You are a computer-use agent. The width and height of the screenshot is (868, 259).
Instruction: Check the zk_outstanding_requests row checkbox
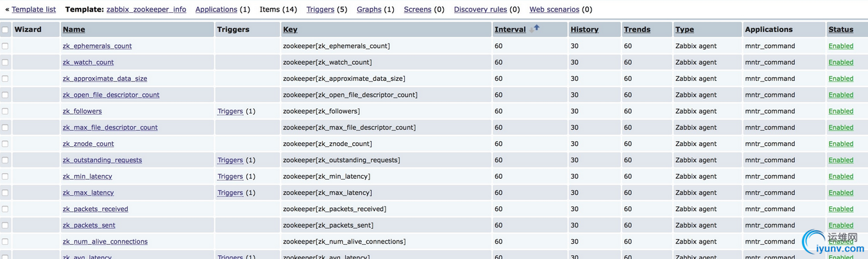coord(5,160)
